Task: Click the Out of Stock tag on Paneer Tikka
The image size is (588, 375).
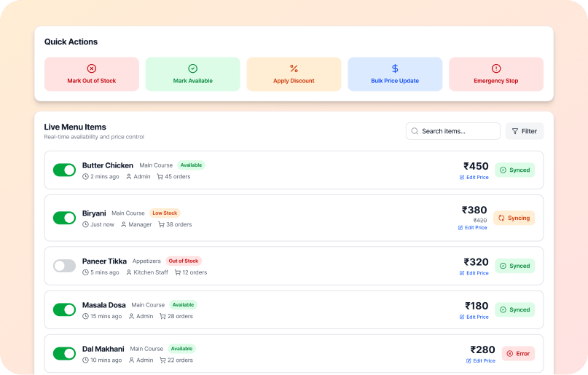Action: (x=184, y=261)
